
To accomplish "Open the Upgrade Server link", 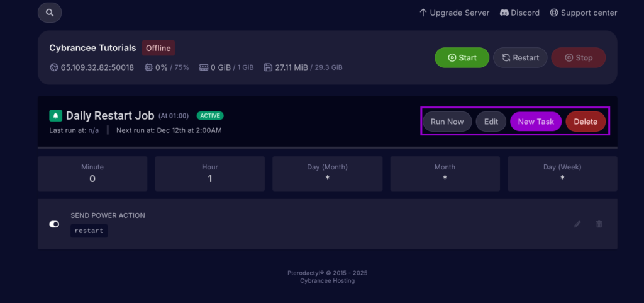I will click(454, 13).
